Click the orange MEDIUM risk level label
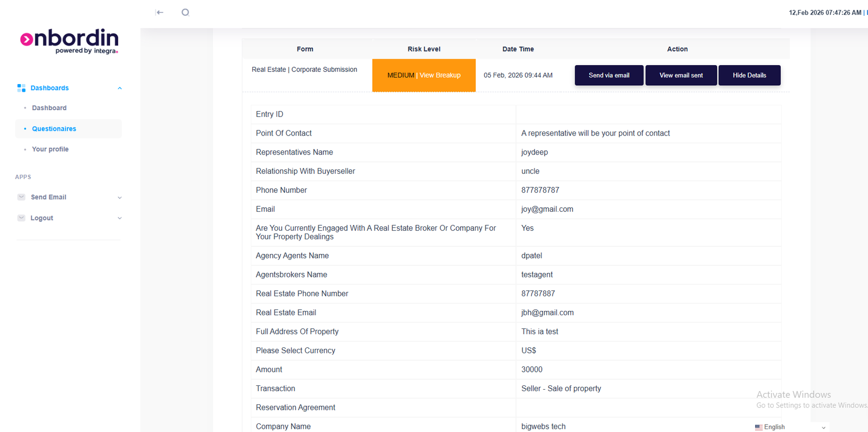This screenshot has height=432, width=868. pyautogui.click(x=400, y=75)
